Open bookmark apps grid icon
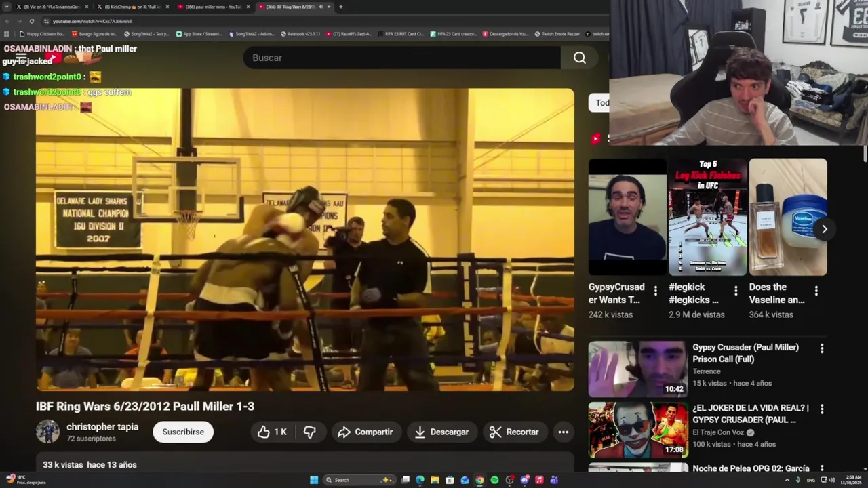868x488 pixels. click(x=7, y=33)
